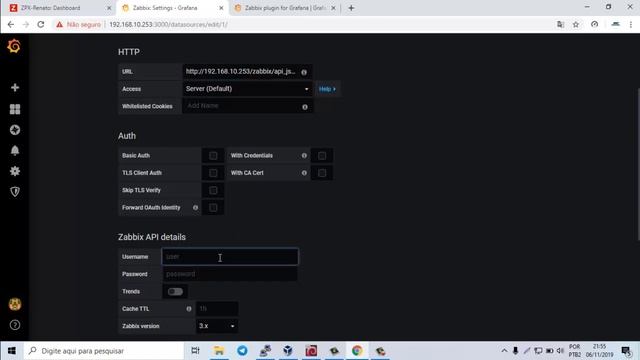Screen dimensions: 640x360
Task: Open the Grafana home logo
Action: point(14,46)
